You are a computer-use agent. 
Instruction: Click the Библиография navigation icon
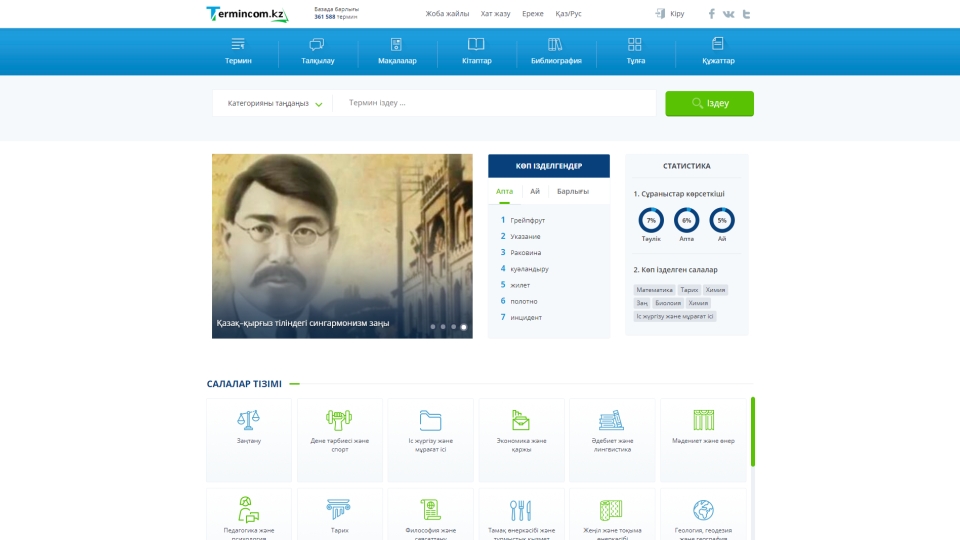pyautogui.click(x=555, y=44)
